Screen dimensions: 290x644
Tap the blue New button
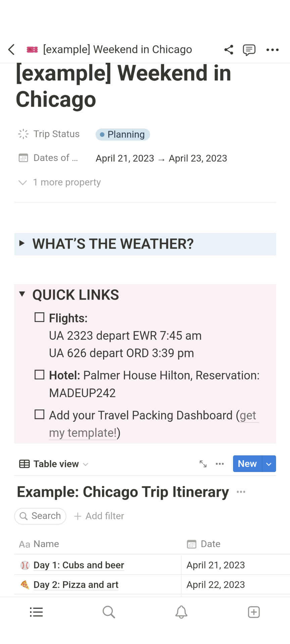(x=247, y=464)
